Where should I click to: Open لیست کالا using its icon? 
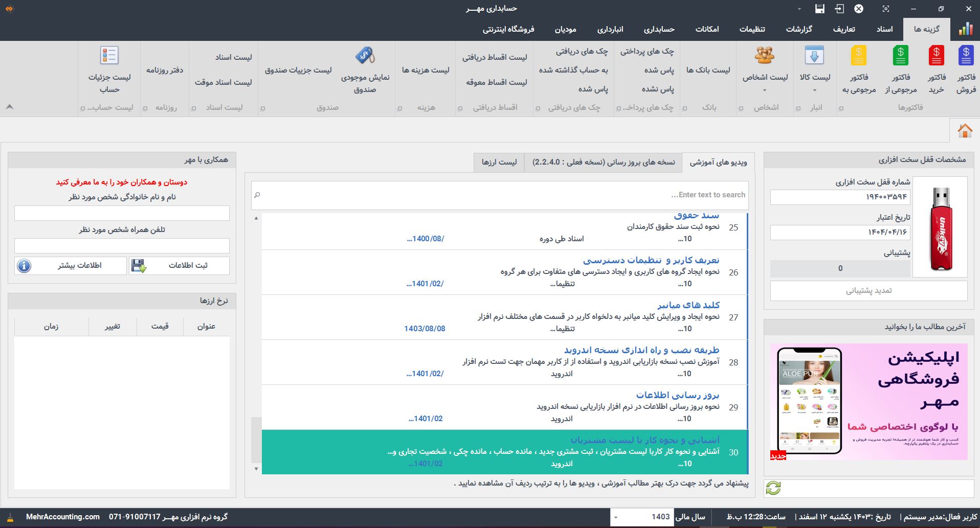pyautogui.click(x=815, y=55)
